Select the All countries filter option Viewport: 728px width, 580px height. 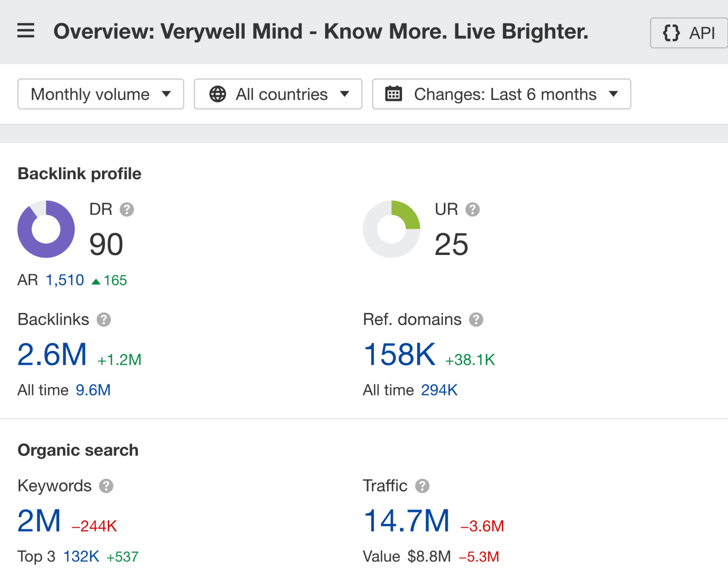coord(279,94)
